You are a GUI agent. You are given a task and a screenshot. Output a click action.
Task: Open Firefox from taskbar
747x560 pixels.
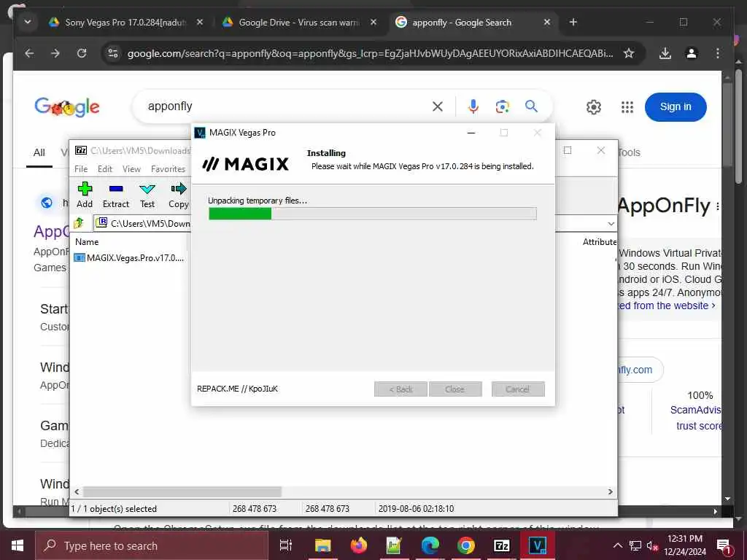click(x=359, y=545)
